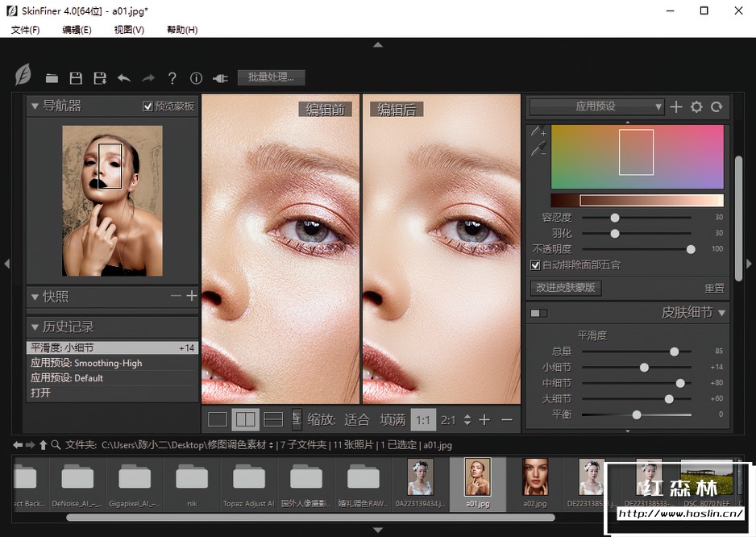The image size is (756, 537).
Task: Open the plugin plug icon in toolbar
Action: click(220, 78)
